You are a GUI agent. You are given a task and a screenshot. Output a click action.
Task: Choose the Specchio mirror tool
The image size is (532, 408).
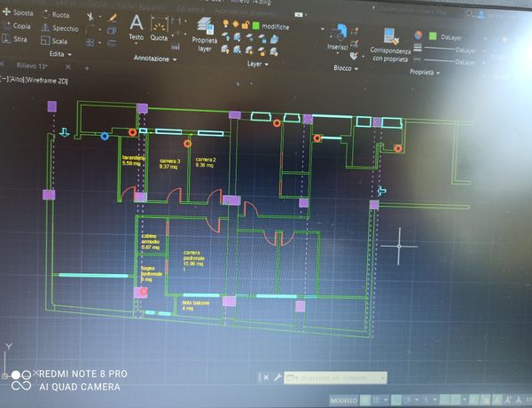pos(62,28)
